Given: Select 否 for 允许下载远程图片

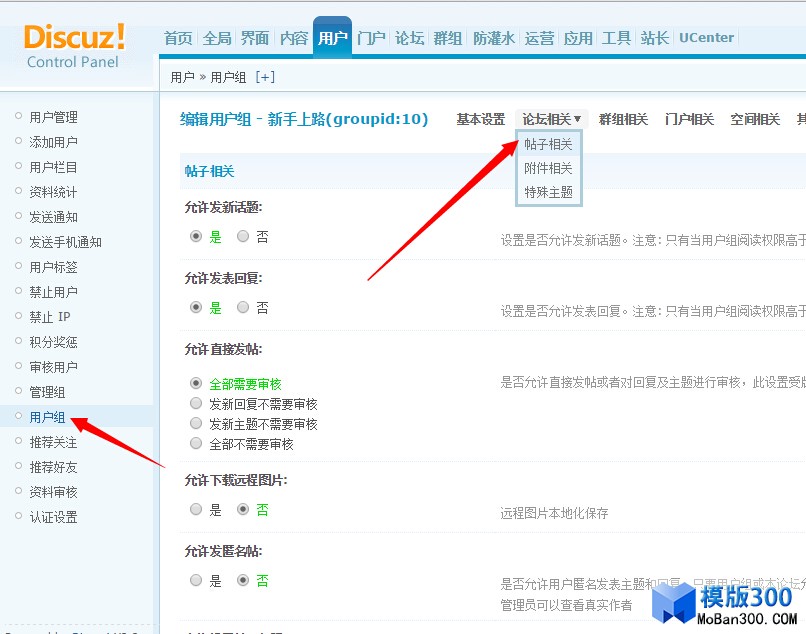Looking at the screenshot, I should (x=243, y=510).
